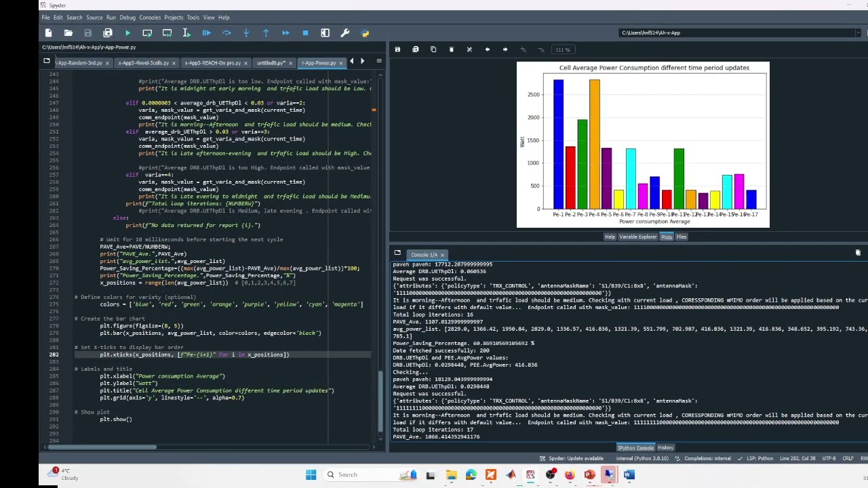Switch to x-App3-4level-3cells.py tab

(x=143, y=63)
